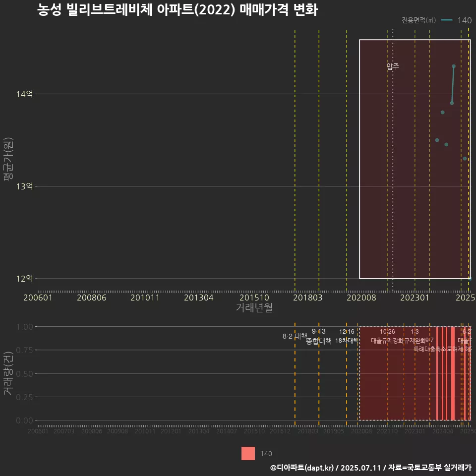Viewport: 476px width, 476px height.
Task: Click the 전용면적(㎡) legend label
Action: click(x=418, y=20)
